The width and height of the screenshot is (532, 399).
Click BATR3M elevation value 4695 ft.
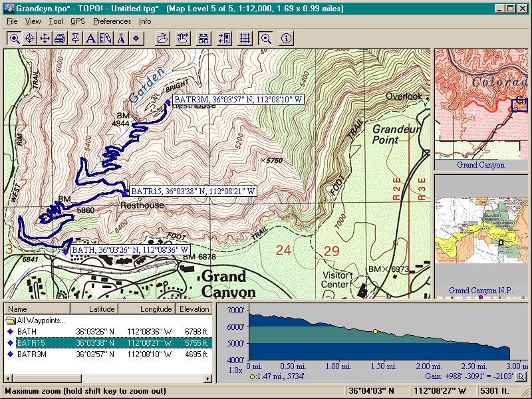coord(197,354)
